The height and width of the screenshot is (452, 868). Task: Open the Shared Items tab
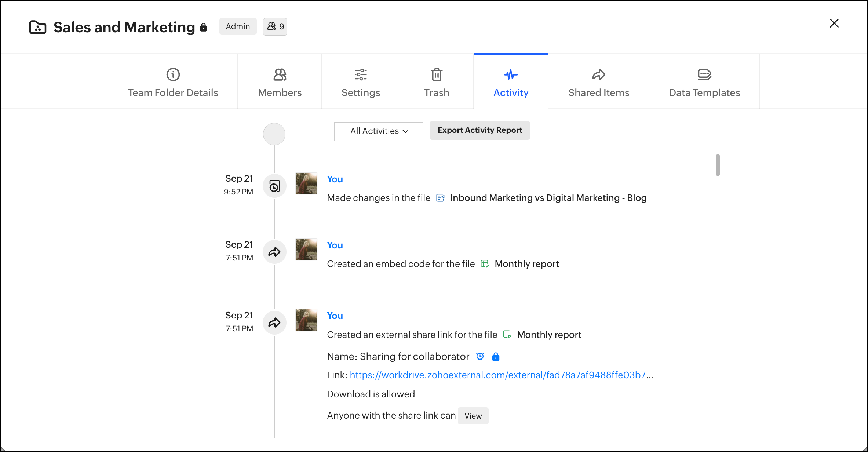tap(599, 82)
